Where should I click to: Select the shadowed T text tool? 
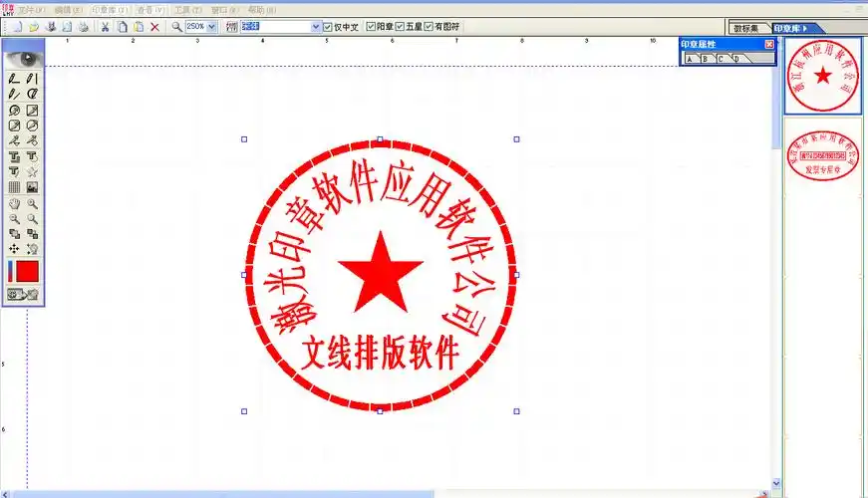coord(14,157)
